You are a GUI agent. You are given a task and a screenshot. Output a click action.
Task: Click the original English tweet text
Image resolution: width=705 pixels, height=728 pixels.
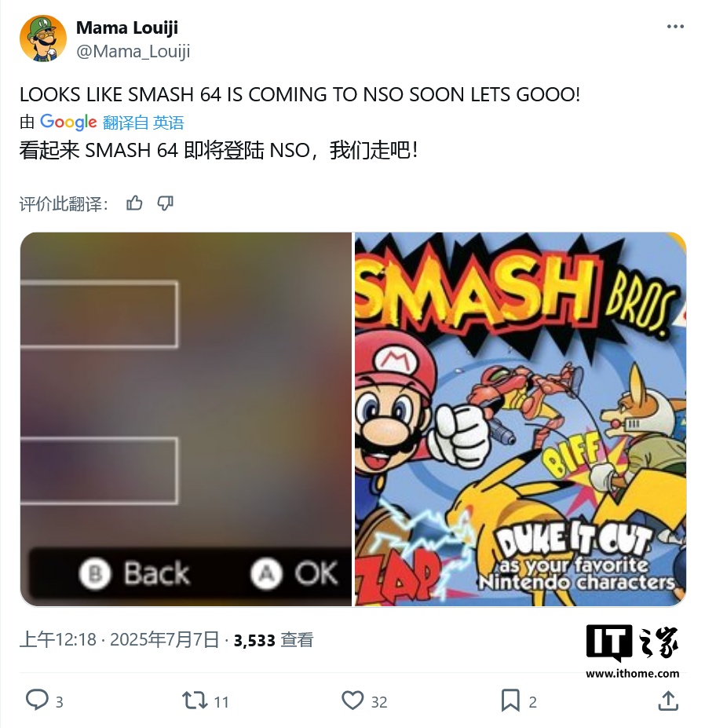coord(300,95)
